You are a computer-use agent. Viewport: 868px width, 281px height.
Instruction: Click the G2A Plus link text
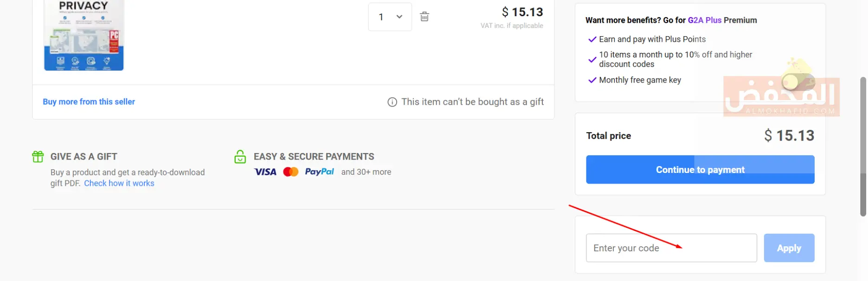pos(704,20)
